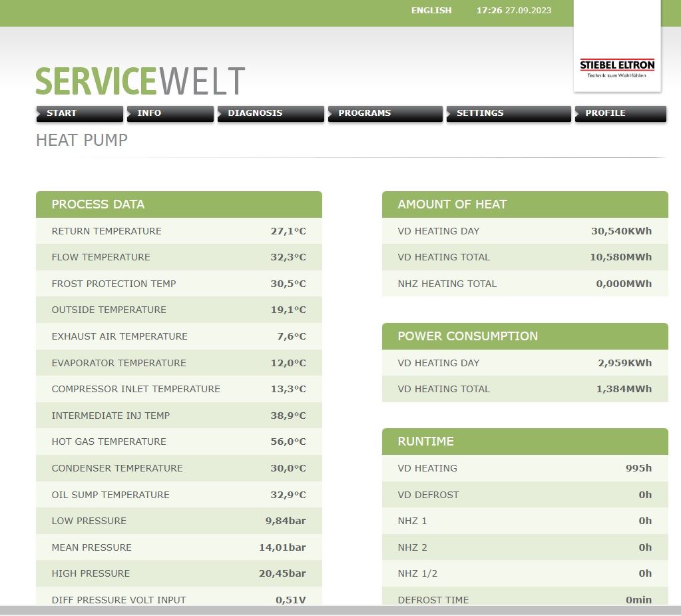Select the NHZ 2 runtime label
This screenshot has width=681, height=616.
[412, 547]
